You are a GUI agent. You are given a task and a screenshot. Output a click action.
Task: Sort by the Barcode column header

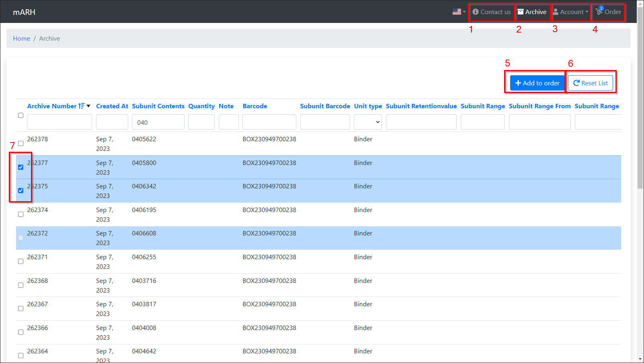click(x=255, y=106)
